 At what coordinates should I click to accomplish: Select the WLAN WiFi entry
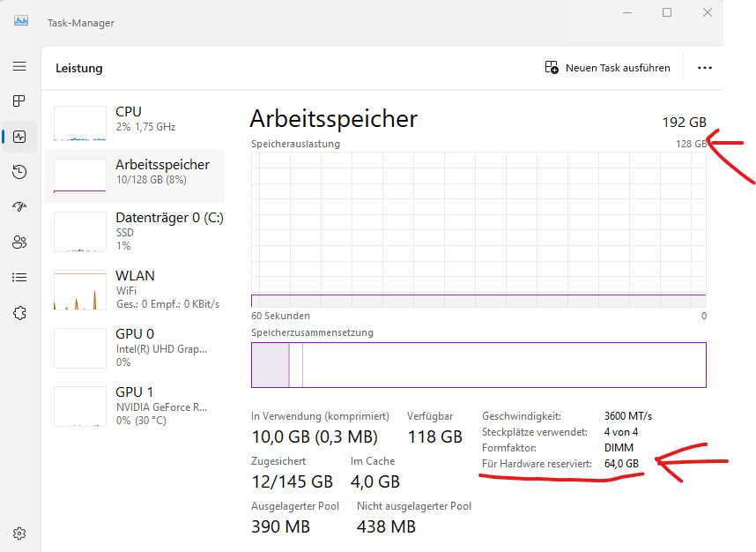tap(135, 288)
